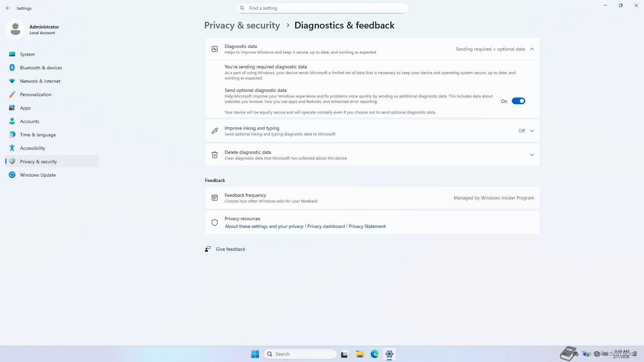The image size is (644, 362).
Task: Select Accounts in the sidebar
Action: pos(30,121)
